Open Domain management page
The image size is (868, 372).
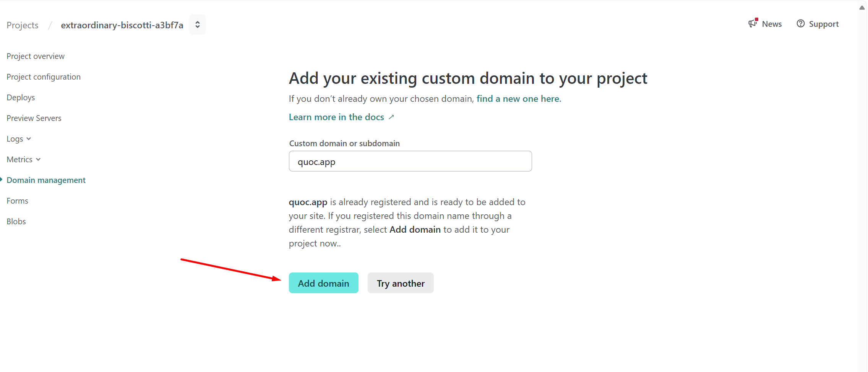46,180
